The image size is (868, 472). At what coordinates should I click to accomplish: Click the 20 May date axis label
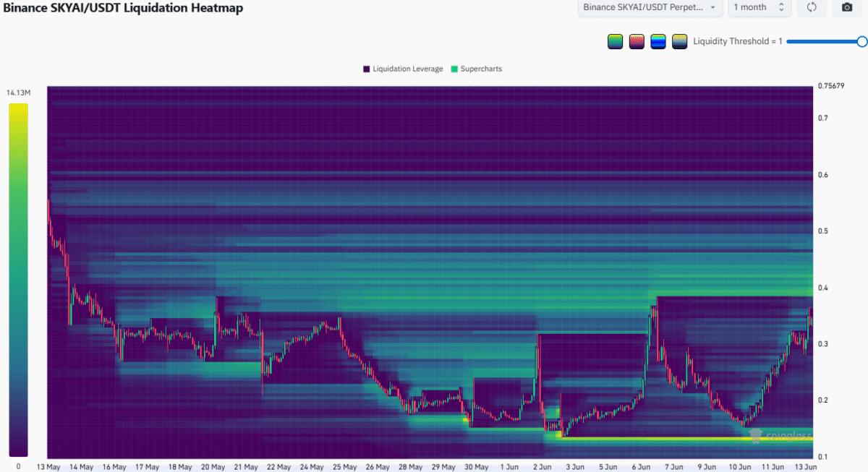212,467
